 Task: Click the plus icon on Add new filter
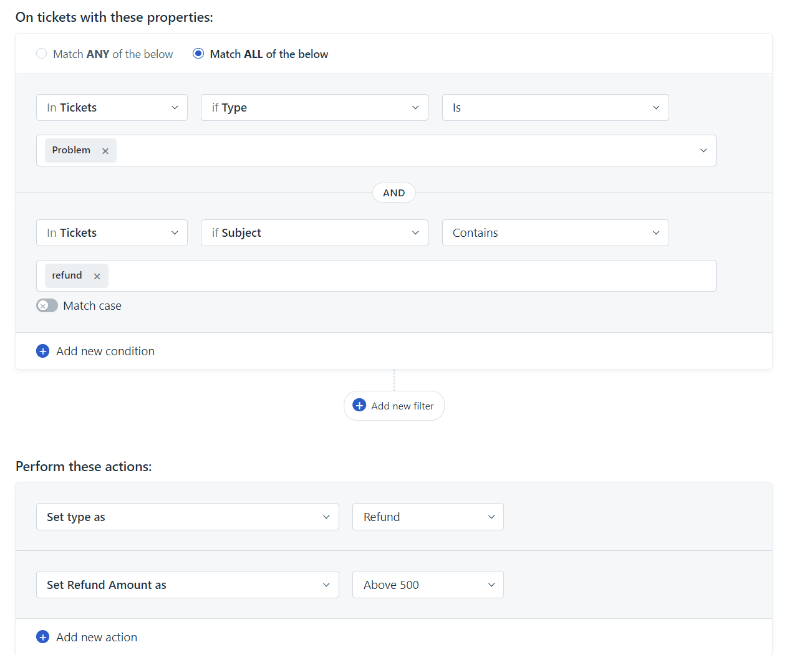(x=359, y=406)
